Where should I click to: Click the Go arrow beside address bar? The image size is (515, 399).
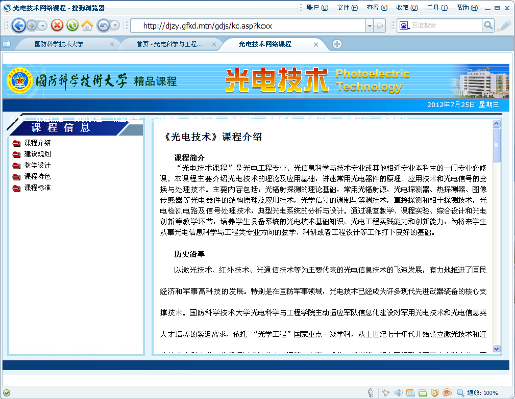379,26
